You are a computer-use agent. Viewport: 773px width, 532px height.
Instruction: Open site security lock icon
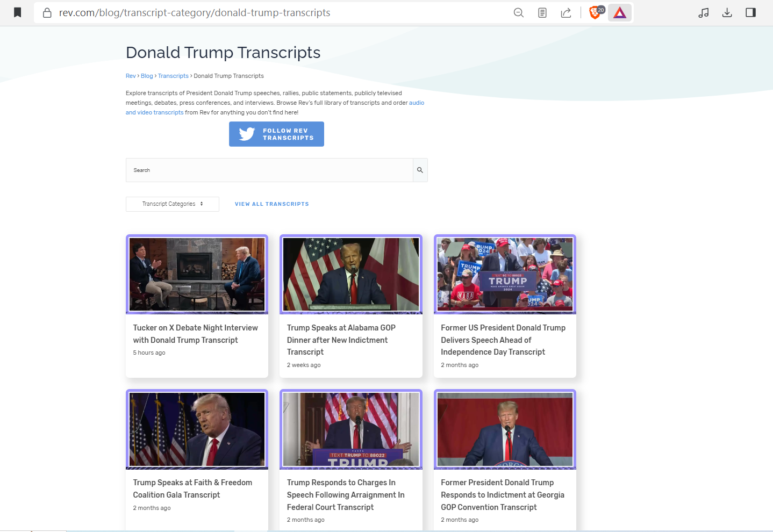click(47, 12)
